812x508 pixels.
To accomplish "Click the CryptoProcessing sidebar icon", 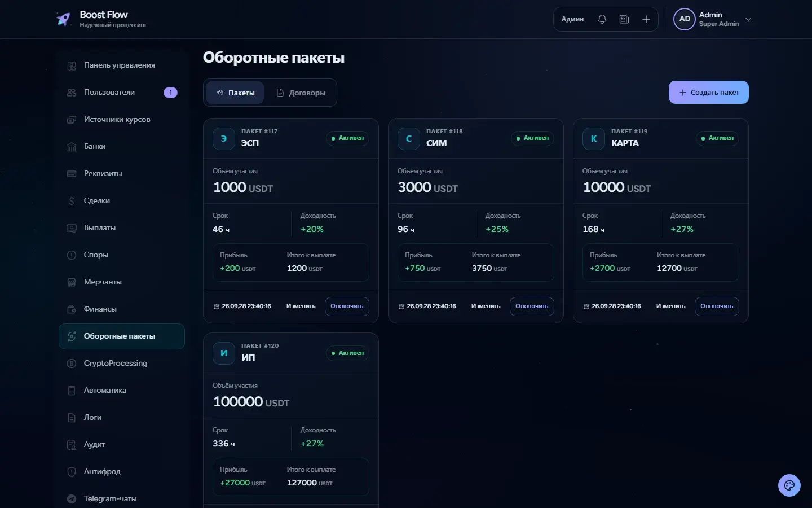I will (72, 364).
